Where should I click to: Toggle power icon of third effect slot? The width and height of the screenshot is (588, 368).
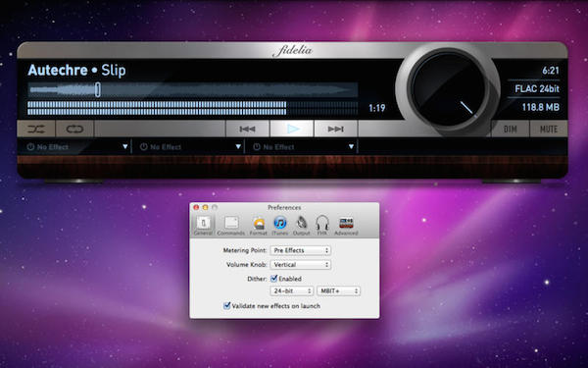(x=257, y=147)
